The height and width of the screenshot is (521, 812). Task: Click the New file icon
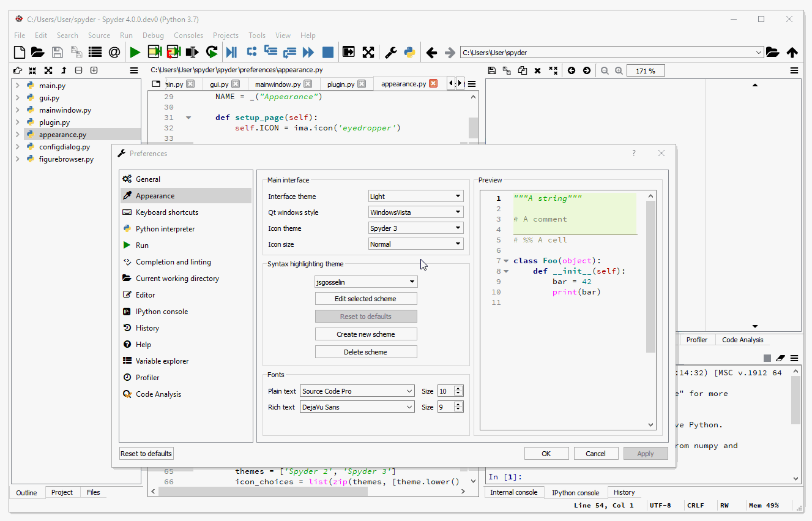[20, 53]
